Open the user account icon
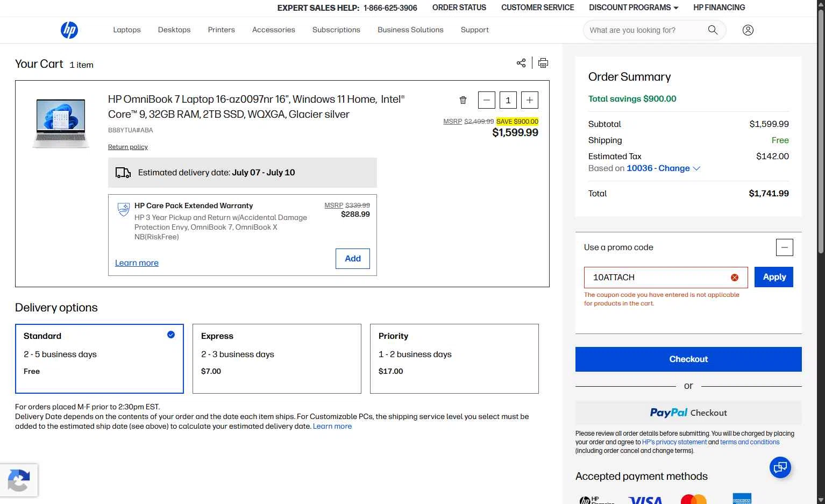Viewport: 825px width, 504px height. (748, 30)
